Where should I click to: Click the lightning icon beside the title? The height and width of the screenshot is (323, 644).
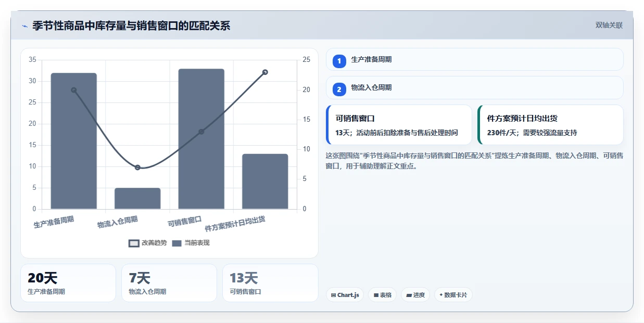click(24, 25)
